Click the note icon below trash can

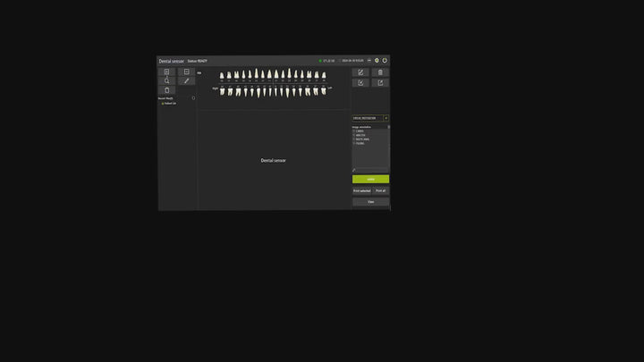380,82
